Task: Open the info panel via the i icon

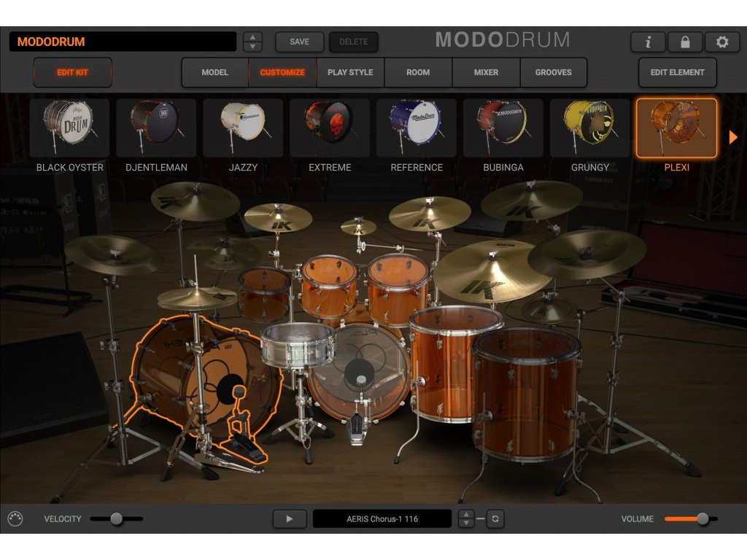Action: pyautogui.click(x=647, y=42)
